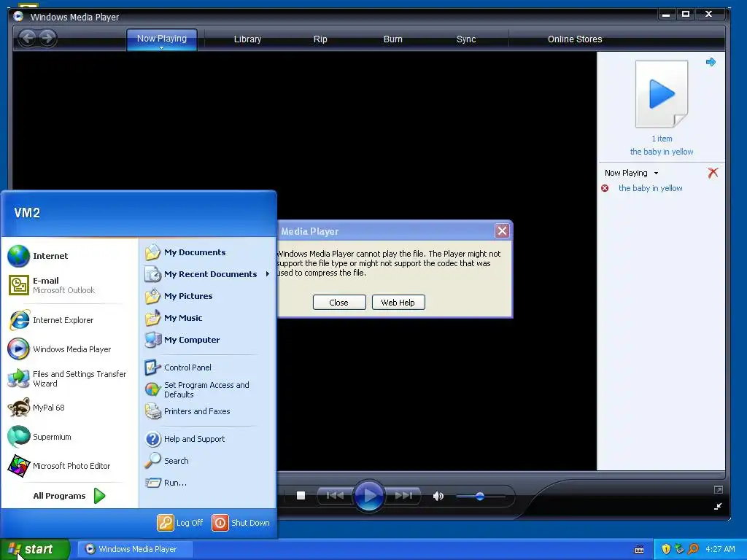Click the Back navigation arrow in Media Player
The image size is (747, 560).
28,38
